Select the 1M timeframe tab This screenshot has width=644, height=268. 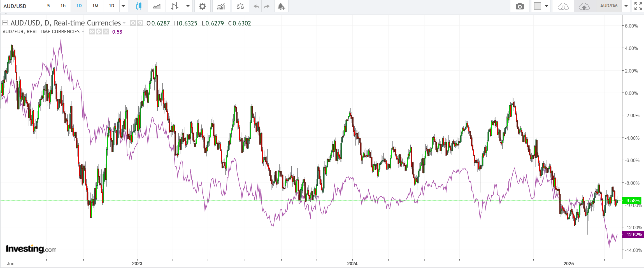coord(95,6)
